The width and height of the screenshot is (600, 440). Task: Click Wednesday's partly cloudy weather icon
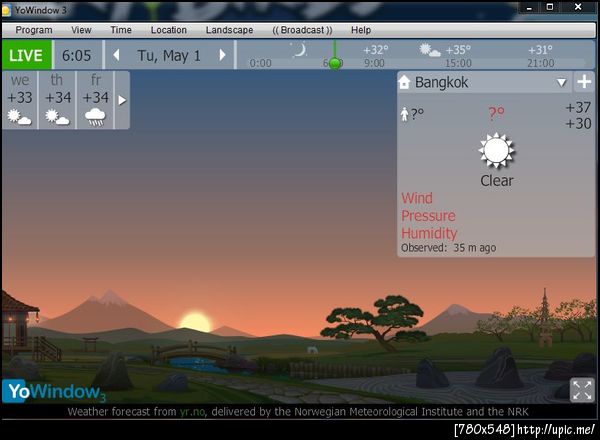[19, 117]
